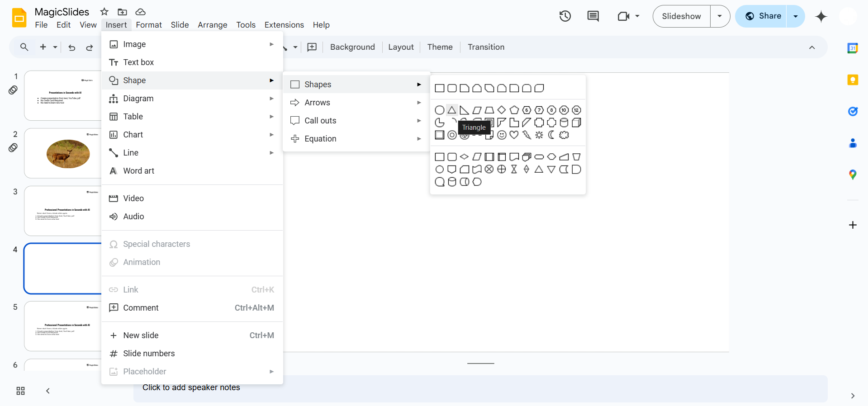The image size is (868, 406).
Task: Expand the Table submenu
Action: (x=192, y=117)
